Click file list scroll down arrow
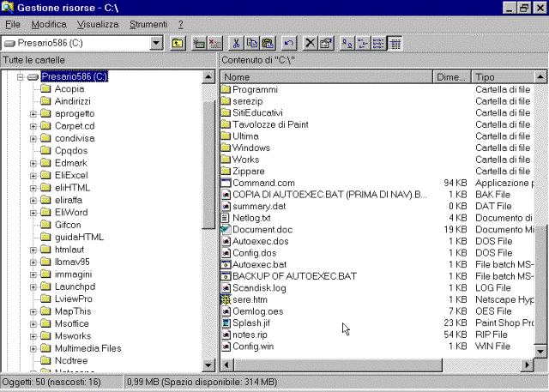This screenshot has height=392, width=549. 540,351
